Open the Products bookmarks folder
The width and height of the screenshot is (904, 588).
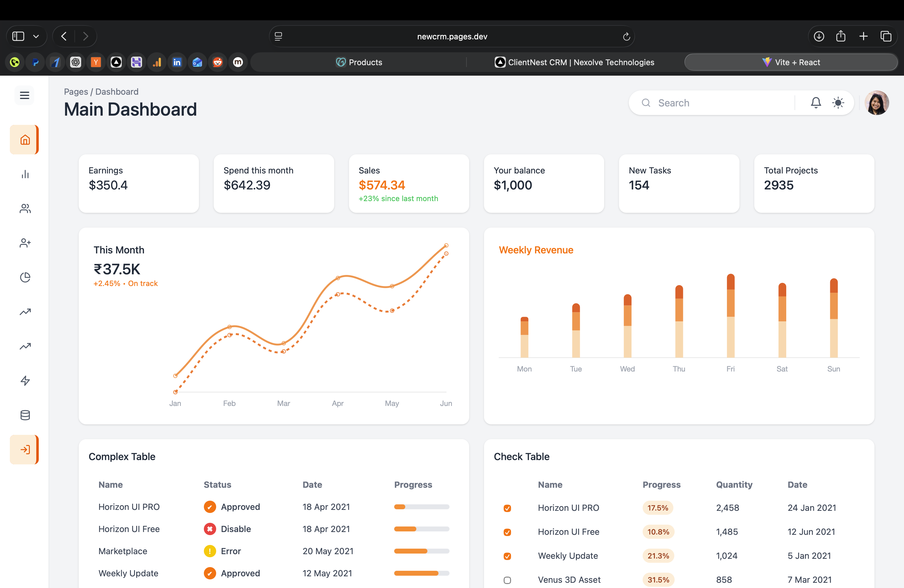[x=359, y=62]
